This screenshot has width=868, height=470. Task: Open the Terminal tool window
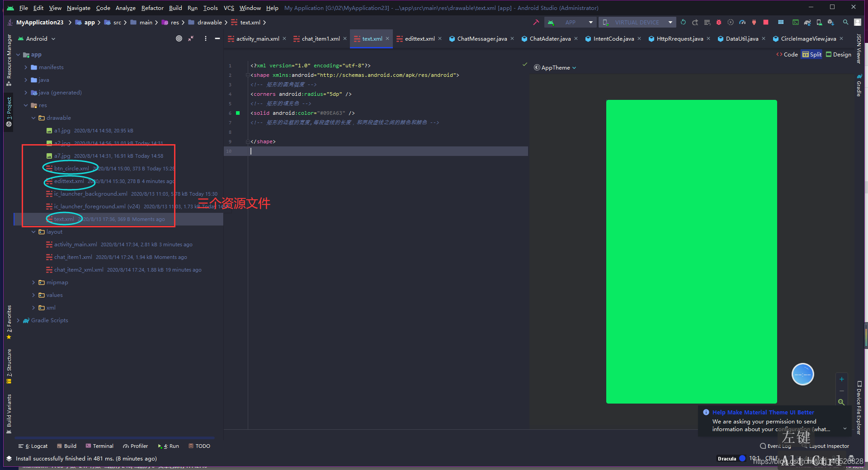100,446
